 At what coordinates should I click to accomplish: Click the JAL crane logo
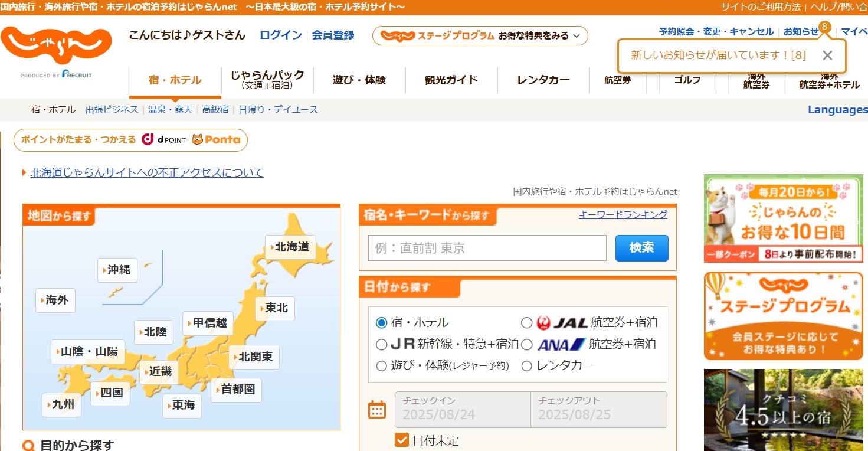pyautogui.click(x=543, y=323)
